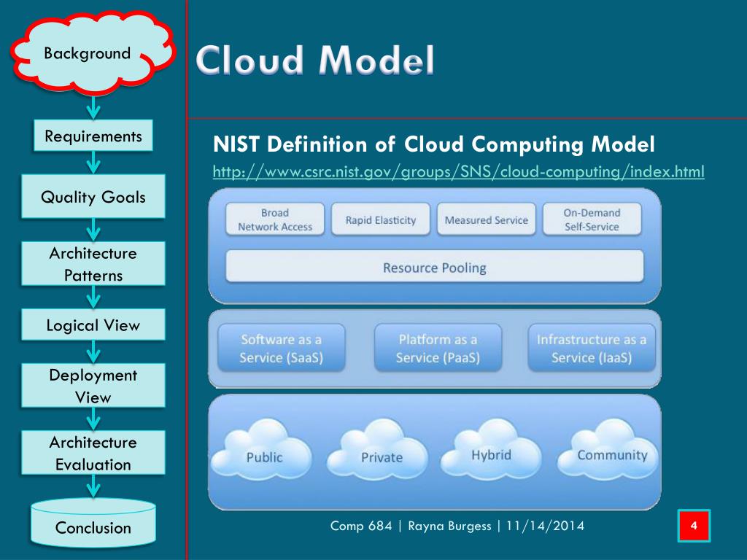Screen dimensions: 747x560
Task: Click arrow below Logical View box
Action: pyautogui.click(x=93, y=352)
